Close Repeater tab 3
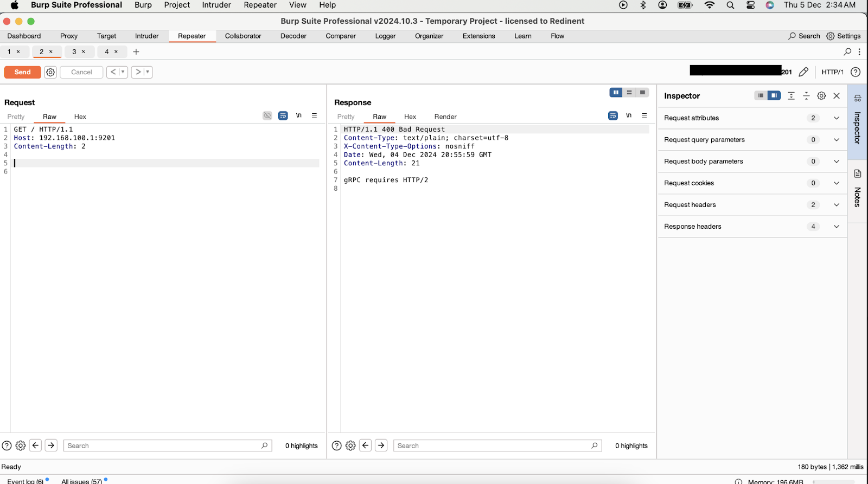The width and height of the screenshot is (868, 484). pos(84,51)
